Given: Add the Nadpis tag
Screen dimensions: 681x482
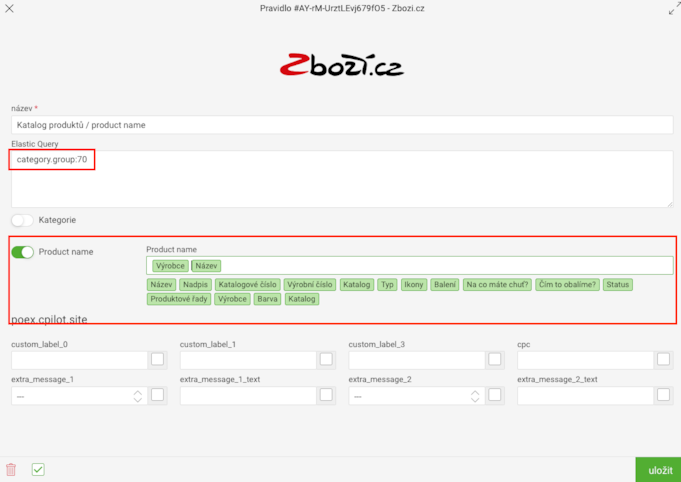Looking at the screenshot, I should 195,285.
